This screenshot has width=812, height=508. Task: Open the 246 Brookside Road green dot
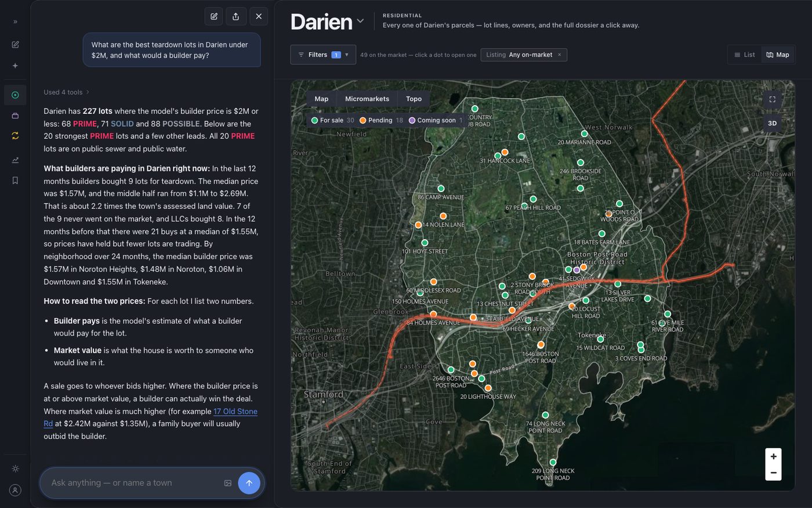tap(580, 163)
